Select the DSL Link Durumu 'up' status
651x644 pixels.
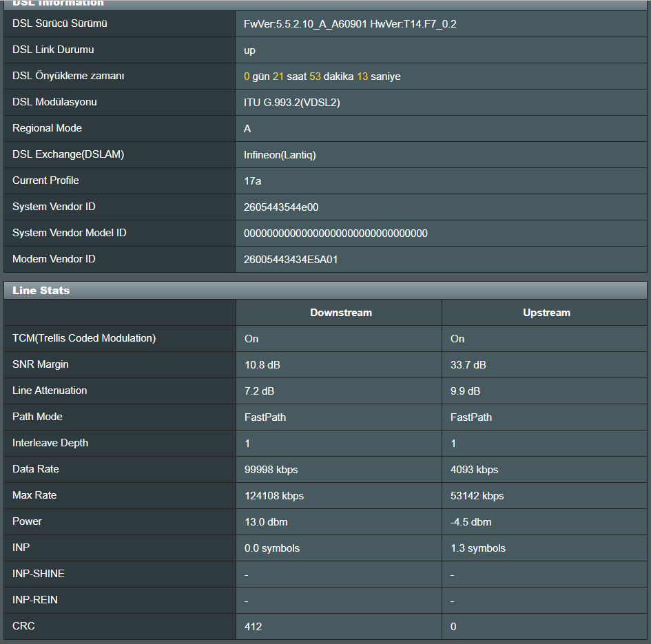(249, 51)
